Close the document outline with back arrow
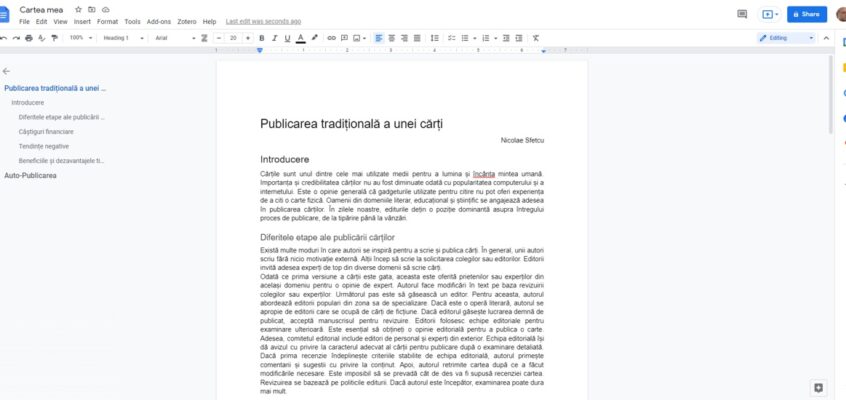The image size is (846, 400). click(x=6, y=71)
